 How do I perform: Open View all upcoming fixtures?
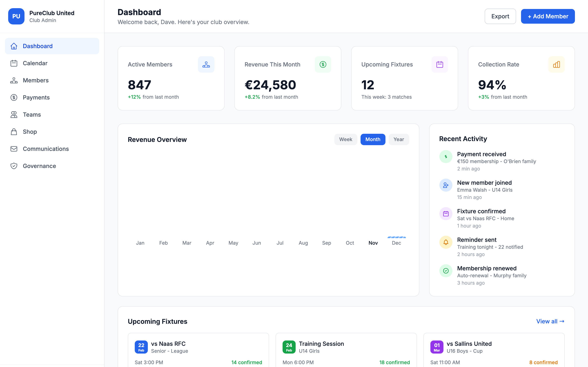click(550, 321)
